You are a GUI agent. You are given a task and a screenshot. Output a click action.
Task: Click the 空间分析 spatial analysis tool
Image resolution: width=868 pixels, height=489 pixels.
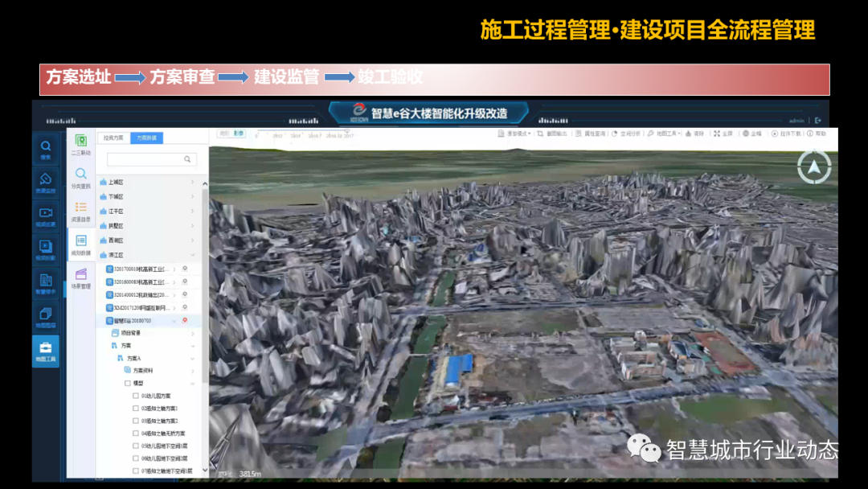[x=626, y=134]
